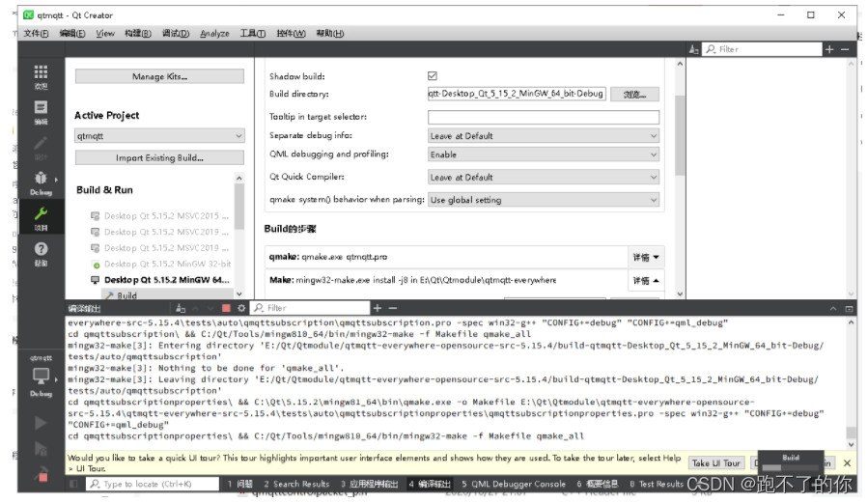Open Qt Quick Compiler dropdown
Screen dimensions: 868x503
544,177
